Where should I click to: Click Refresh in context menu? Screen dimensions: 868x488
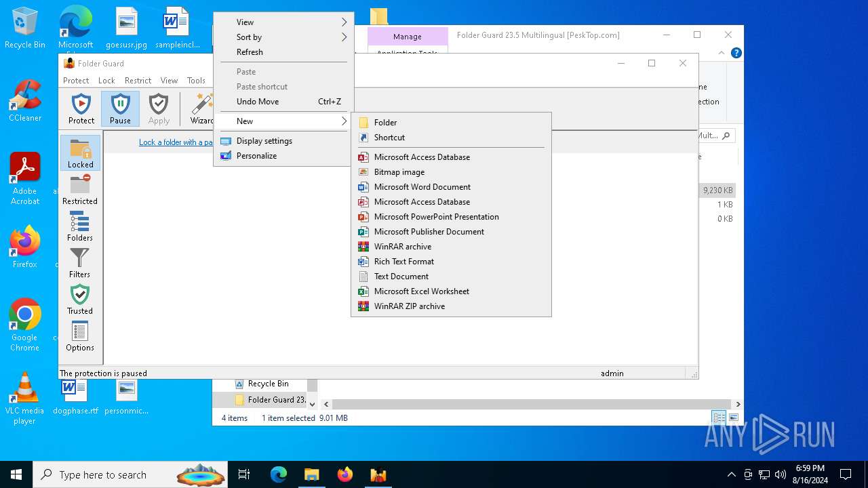click(x=283, y=52)
